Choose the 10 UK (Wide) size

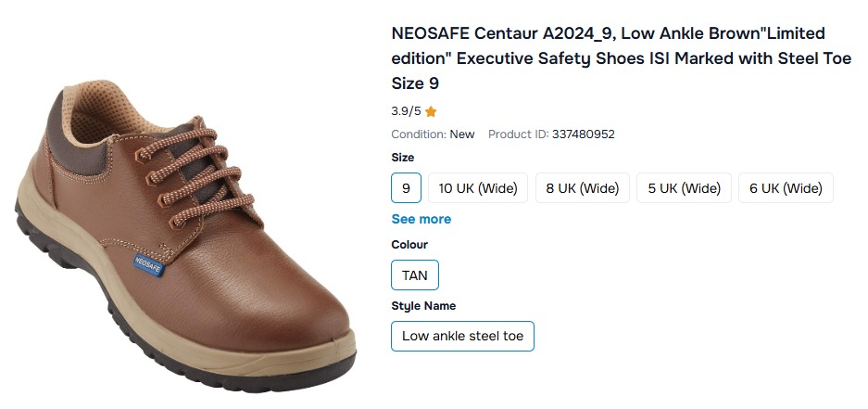[x=477, y=188]
